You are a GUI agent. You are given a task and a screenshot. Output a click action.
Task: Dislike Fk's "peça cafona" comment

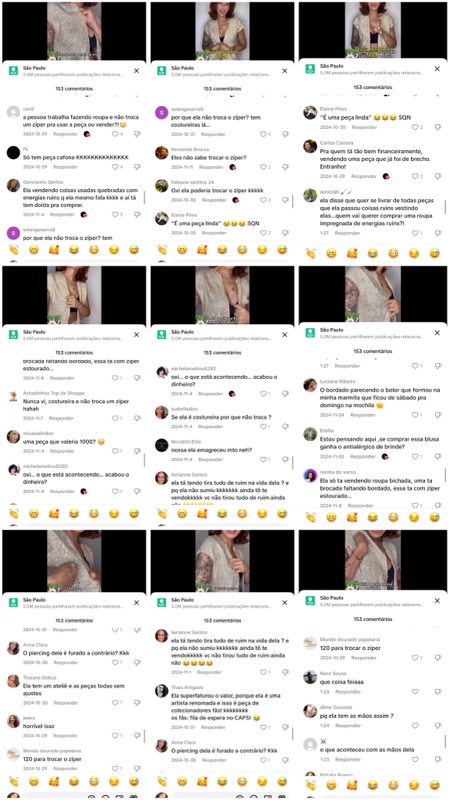click(x=137, y=167)
